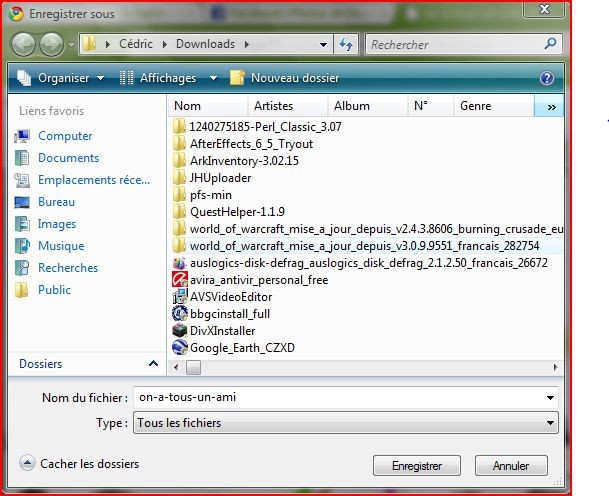Click the Chrome icon in title bar

[x=16, y=14]
